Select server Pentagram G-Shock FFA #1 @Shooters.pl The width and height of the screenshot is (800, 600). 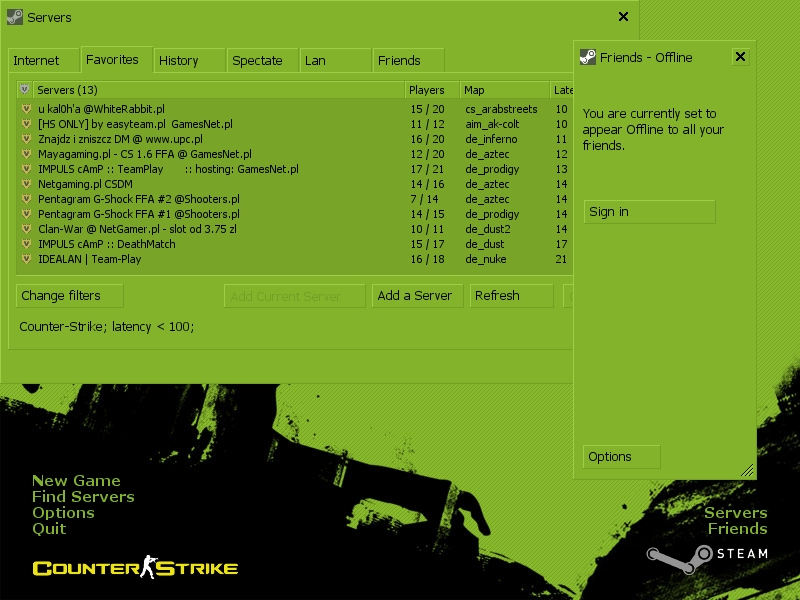click(x=295, y=214)
